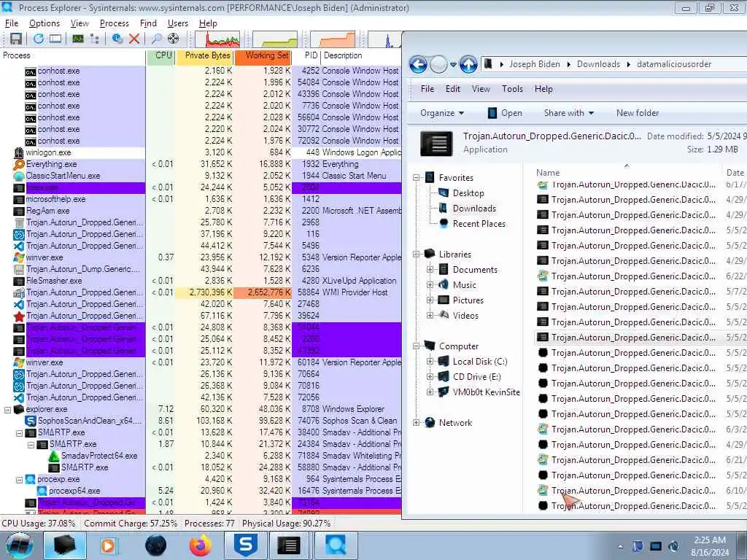Click the Show Process Tree toolbar icon
747x560 pixels.
pyautogui.click(x=94, y=39)
